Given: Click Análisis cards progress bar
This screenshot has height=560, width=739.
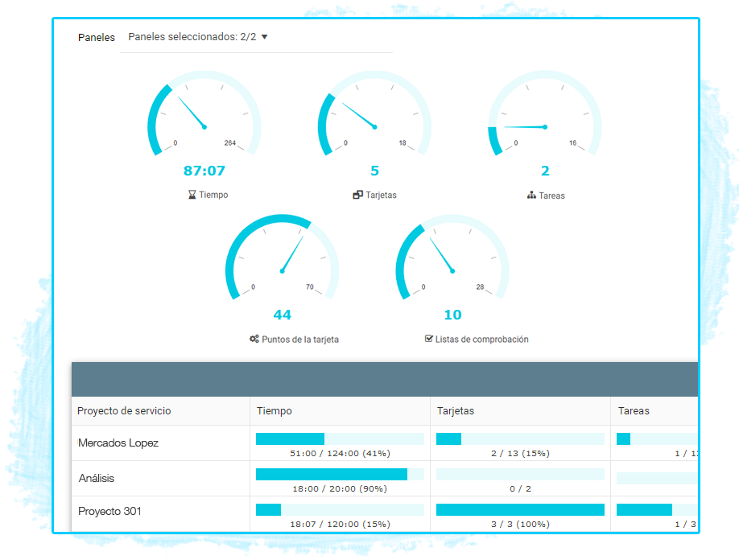Looking at the screenshot, I should click(x=520, y=474).
